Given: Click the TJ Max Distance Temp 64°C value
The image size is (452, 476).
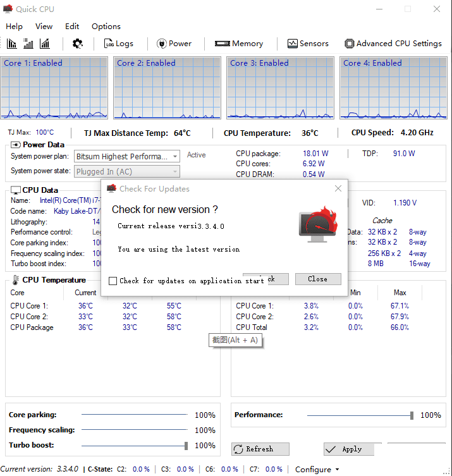Looking at the screenshot, I should click(182, 133).
